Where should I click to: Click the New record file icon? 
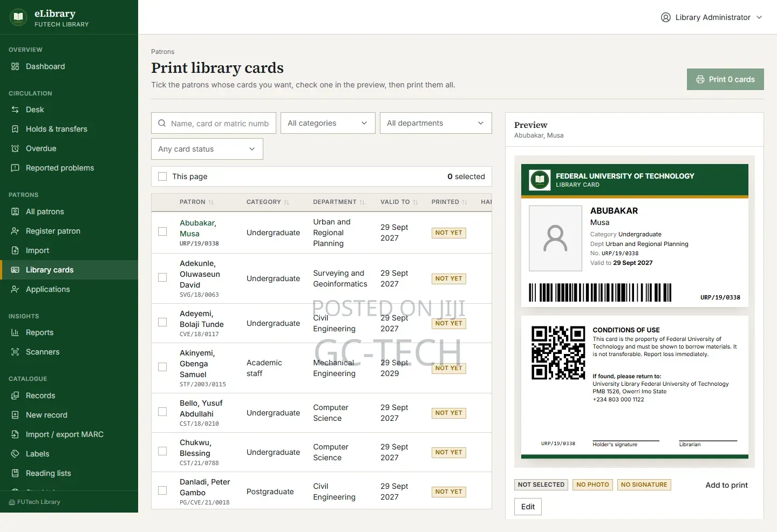coord(15,415)
